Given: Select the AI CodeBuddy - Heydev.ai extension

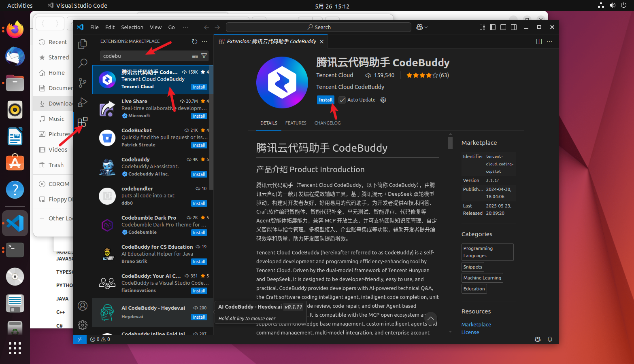Looking at the screenshot, I should click(153, 313).
